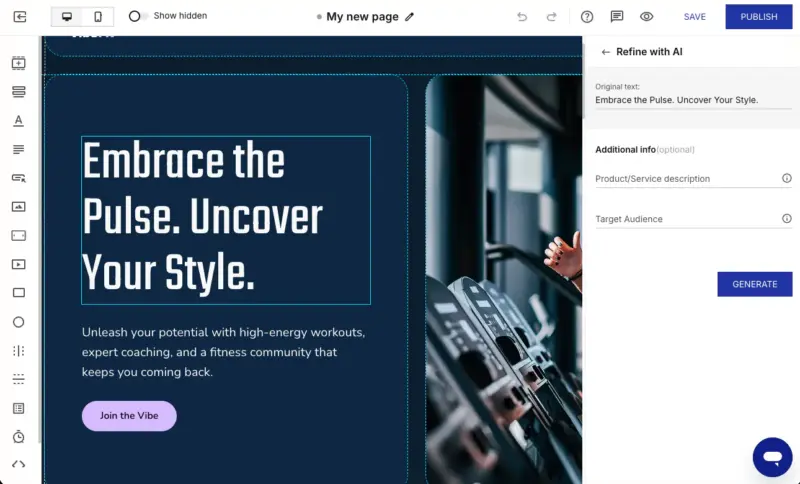
Task: Select the countdown timer tool
Action: (18, 437)
